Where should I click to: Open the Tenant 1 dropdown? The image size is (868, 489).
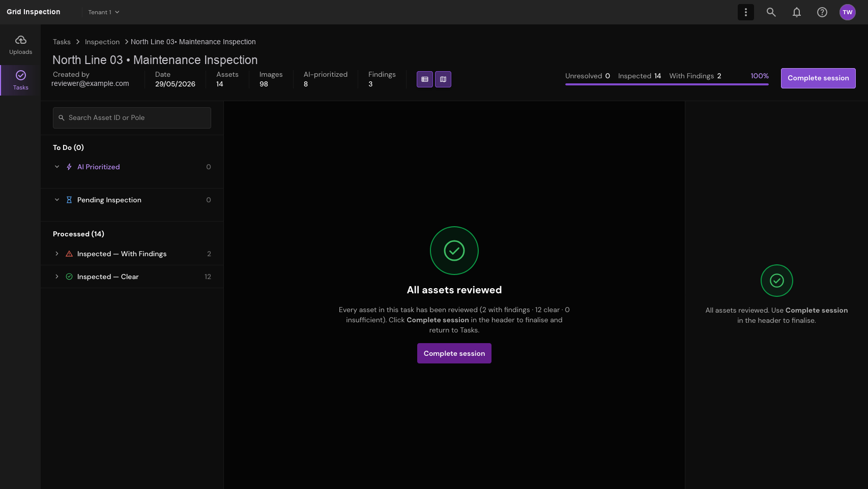coord(104,12)
